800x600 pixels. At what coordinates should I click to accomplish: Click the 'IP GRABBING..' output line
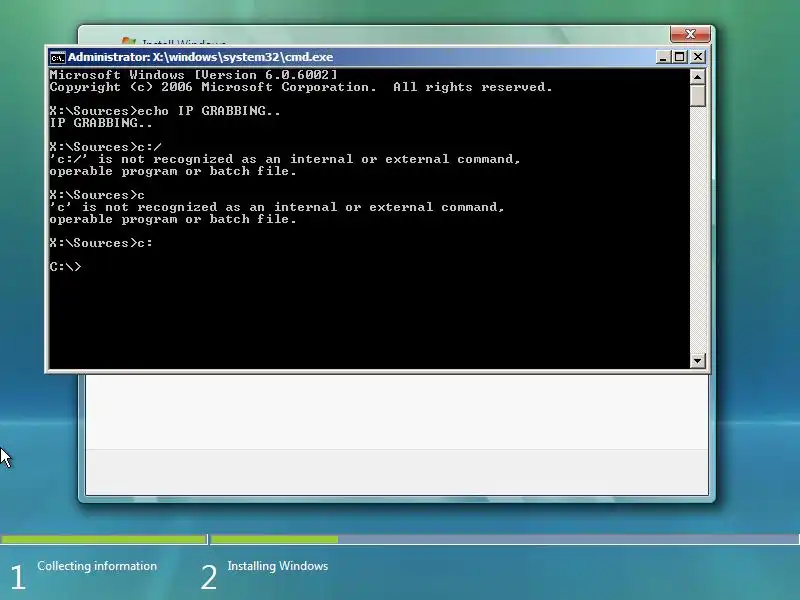(101, 123)
